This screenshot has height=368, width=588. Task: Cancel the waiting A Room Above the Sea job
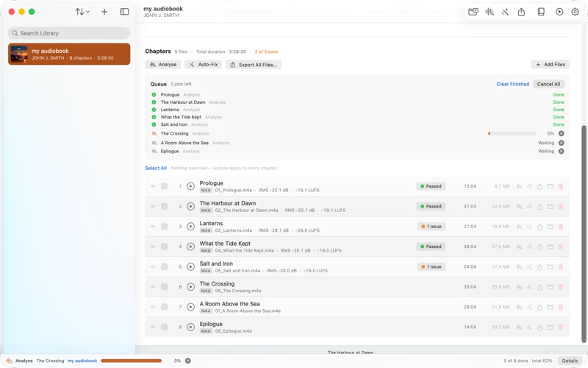pos(561,143)
